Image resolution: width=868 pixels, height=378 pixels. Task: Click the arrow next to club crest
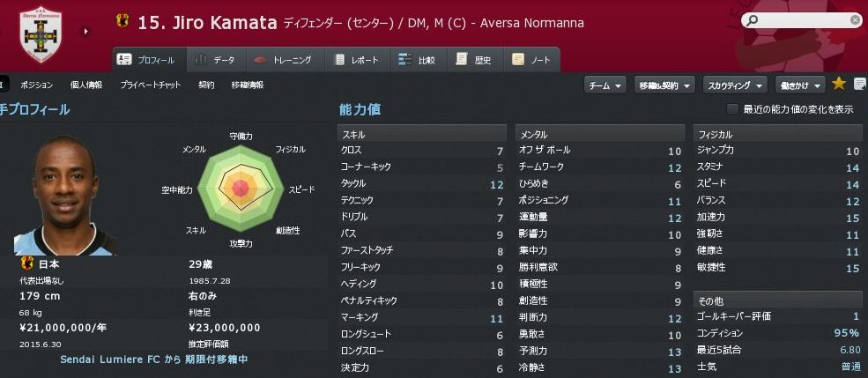(x=86, y=32)
